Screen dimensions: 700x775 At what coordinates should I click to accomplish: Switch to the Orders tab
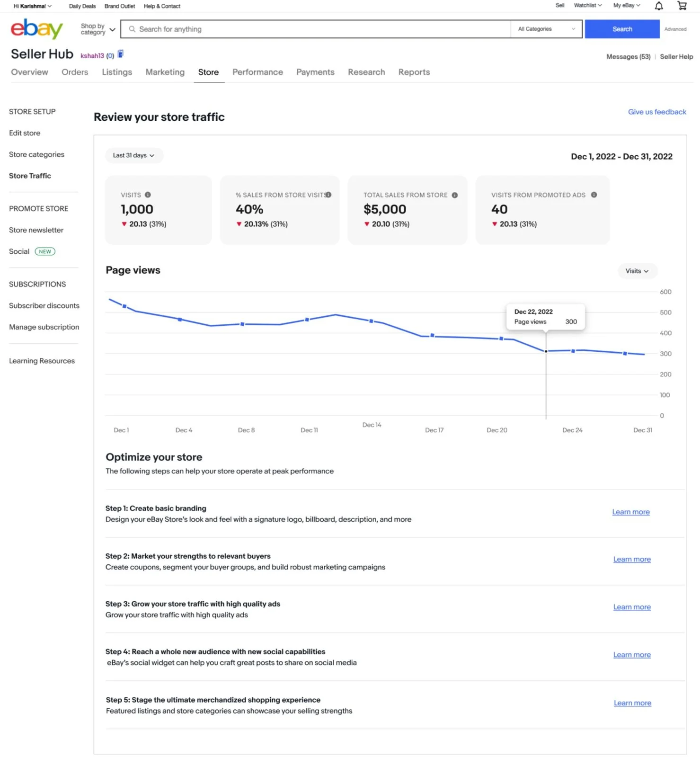tap(75, 72)
